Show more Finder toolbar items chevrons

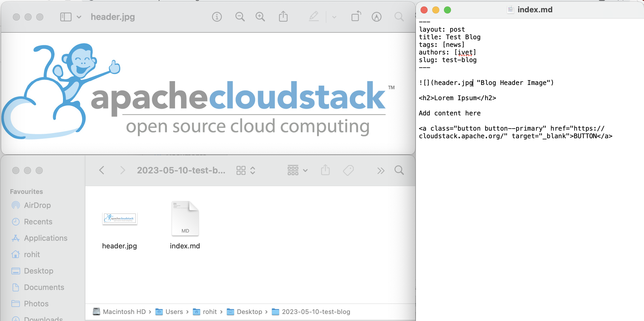pos(380,171)
